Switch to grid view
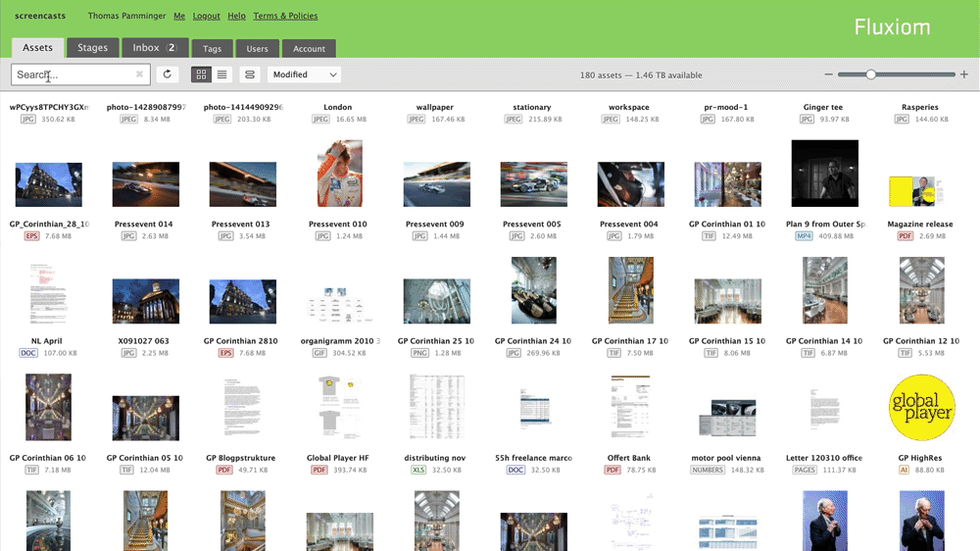The width and height of the screenshot is (980, 551). click(201, 75)
